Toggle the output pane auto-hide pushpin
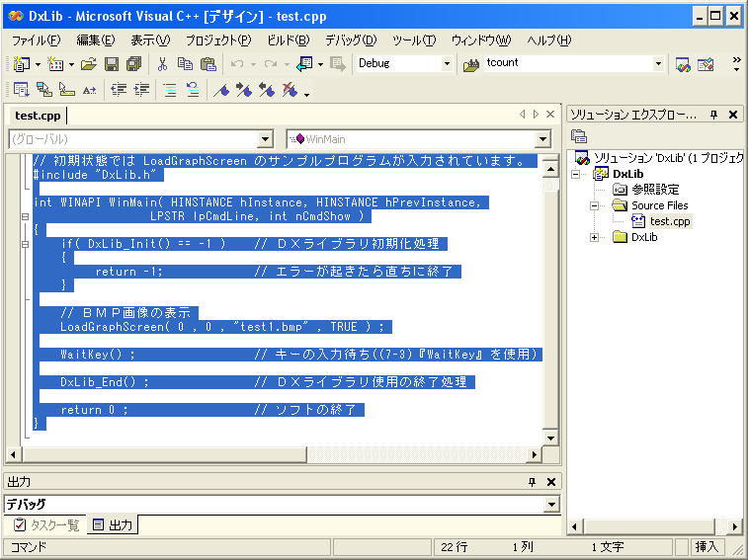Viewport: 748px width, 560px height. pyautogui.click(x=533, y=482)
